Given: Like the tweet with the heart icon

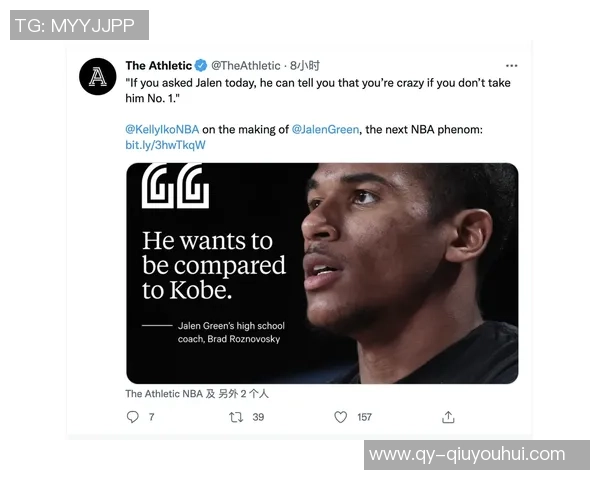Looking at the screenshot, I should [340, 417].
